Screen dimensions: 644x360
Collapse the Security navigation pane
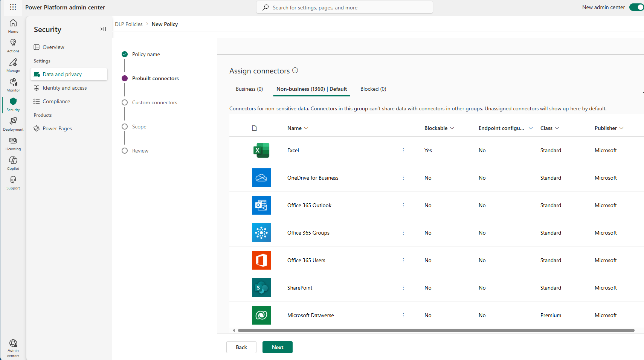tap(103, 29)
